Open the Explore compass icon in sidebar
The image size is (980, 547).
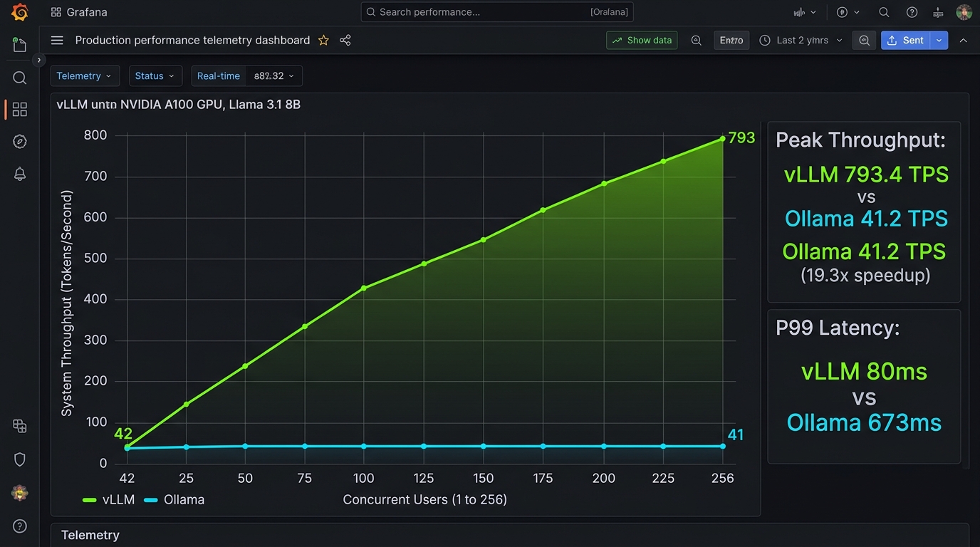(x=20, y=141)
